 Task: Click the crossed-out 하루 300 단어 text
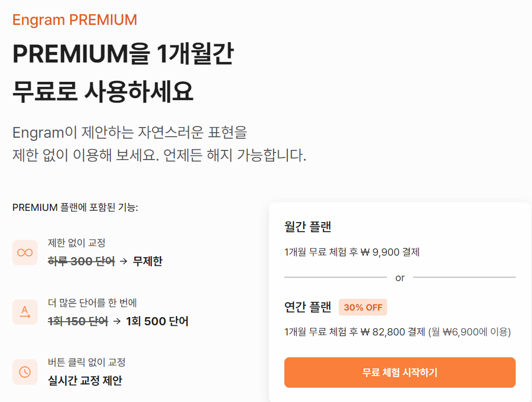(81, 262)
